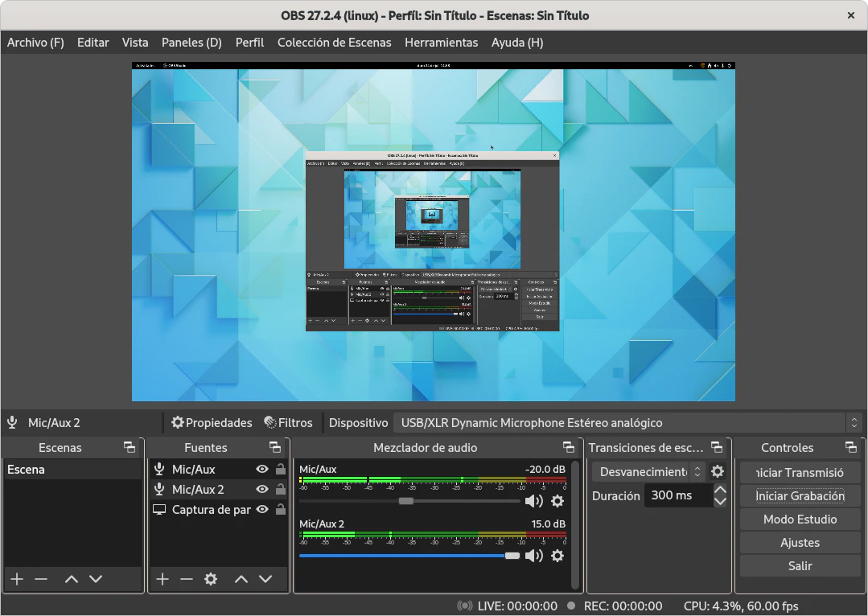868x616 pixels.
Task: Lock the Mic/Aux 2 source
Action: coord(280,489)
